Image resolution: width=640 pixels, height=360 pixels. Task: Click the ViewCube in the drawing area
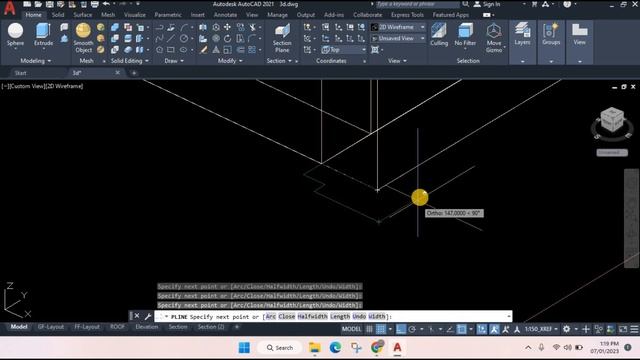point(612,120)
